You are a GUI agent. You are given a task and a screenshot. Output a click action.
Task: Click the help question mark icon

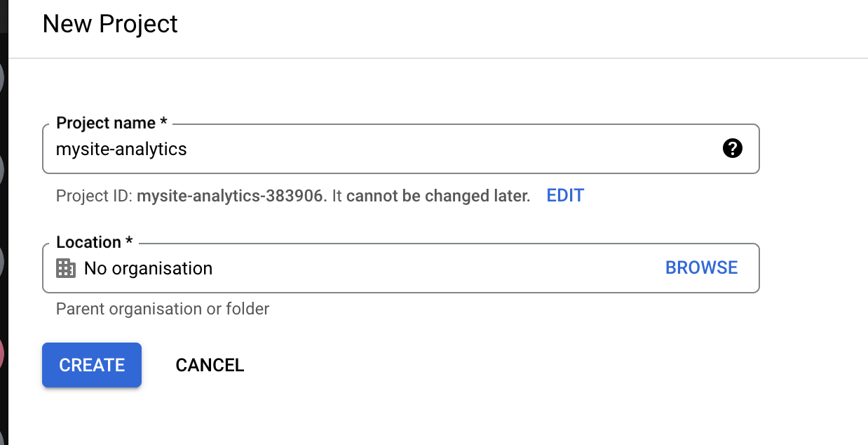tap(732, 148)
